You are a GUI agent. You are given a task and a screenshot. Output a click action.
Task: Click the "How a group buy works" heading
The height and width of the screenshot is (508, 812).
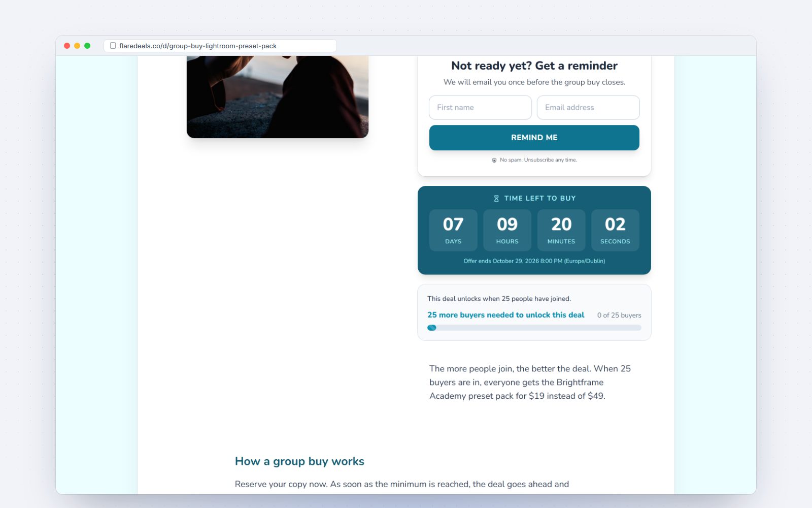coord(299,461)
